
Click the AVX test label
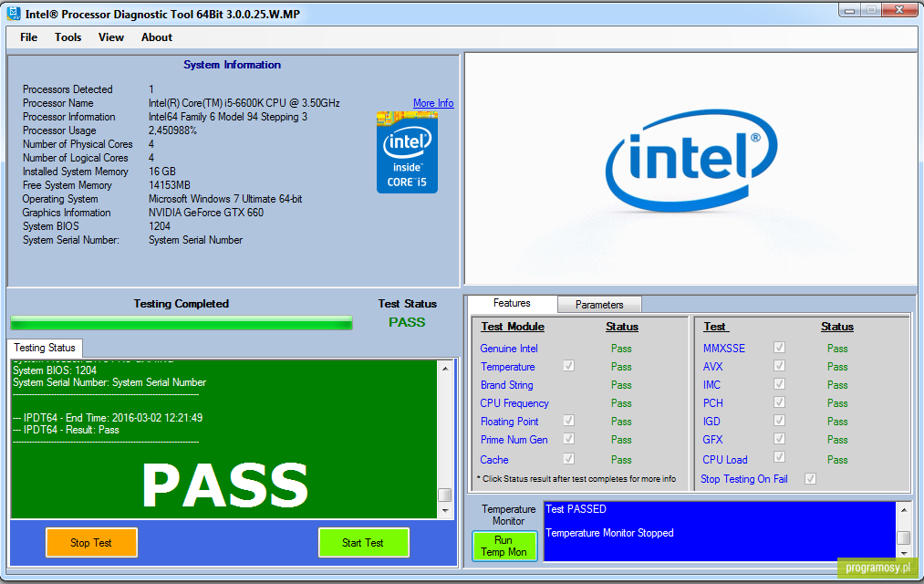[x=712, y=367]
